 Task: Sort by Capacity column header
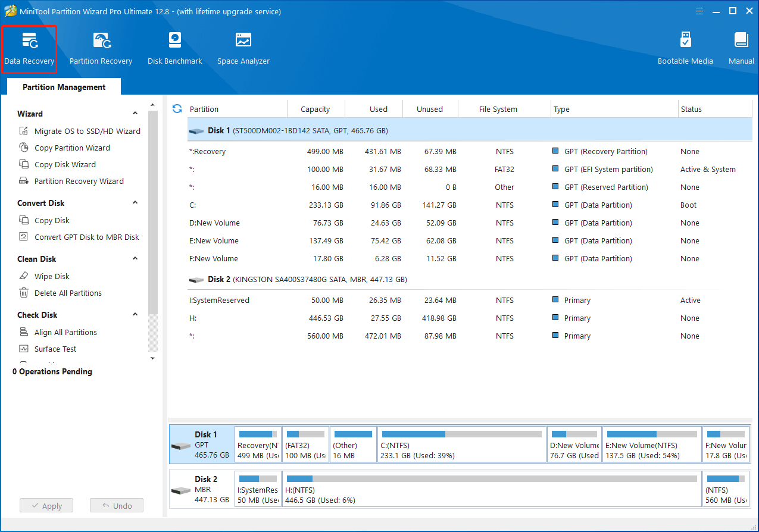[316, 109]
